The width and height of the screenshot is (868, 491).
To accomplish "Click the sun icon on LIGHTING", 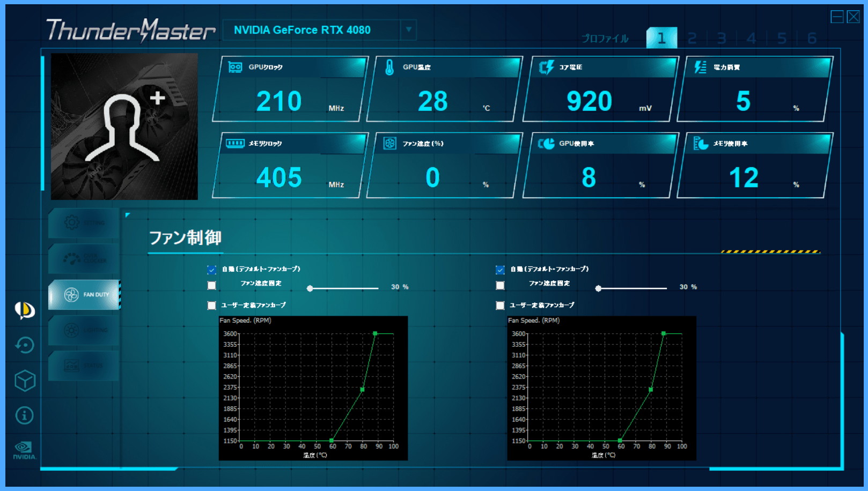I will (71, 330).
